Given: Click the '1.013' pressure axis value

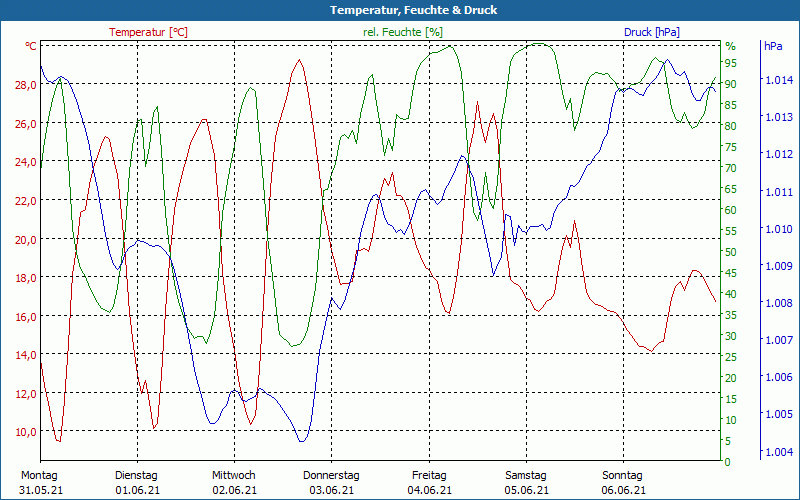Looking at the screenshot, I should pyautogui.click(x=778, y=117).
